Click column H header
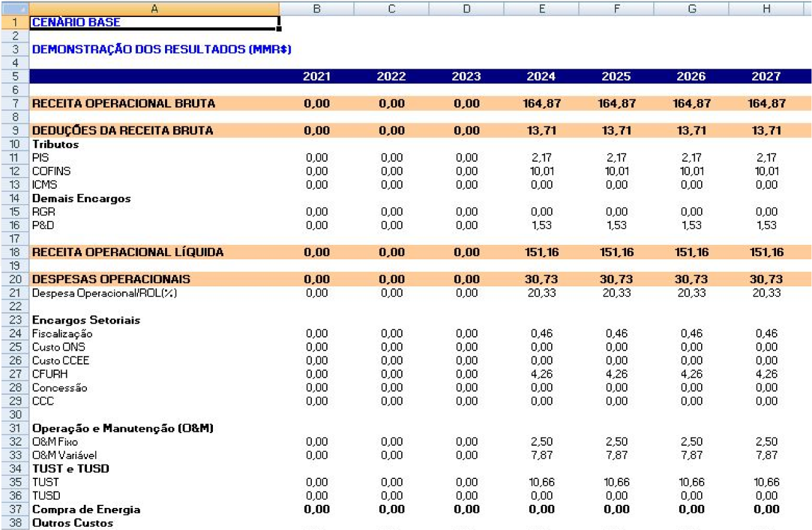This screenshot has width=812, height=530. pyautogui.click(x=765, y=8)
